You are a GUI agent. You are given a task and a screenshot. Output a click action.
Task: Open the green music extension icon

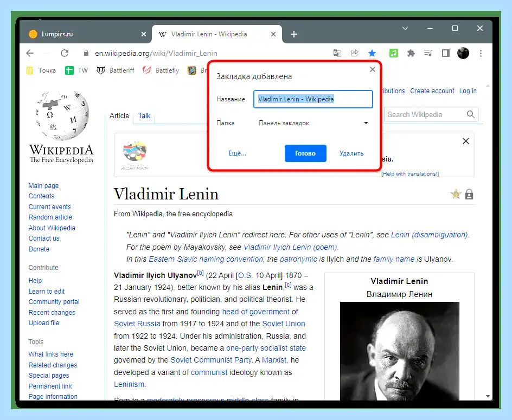pyautogui.click(x=393, y=53)
